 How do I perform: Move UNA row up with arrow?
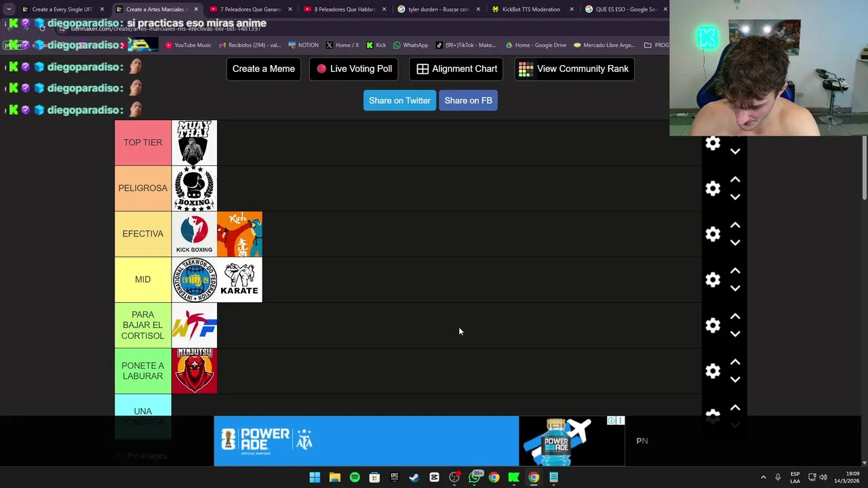click(735, 408)
